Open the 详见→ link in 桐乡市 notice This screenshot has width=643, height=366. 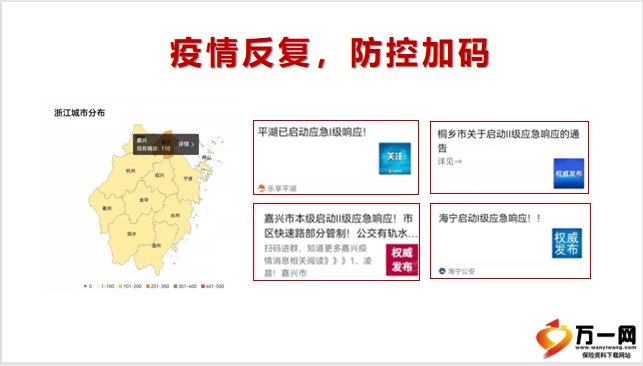(449, 161)
